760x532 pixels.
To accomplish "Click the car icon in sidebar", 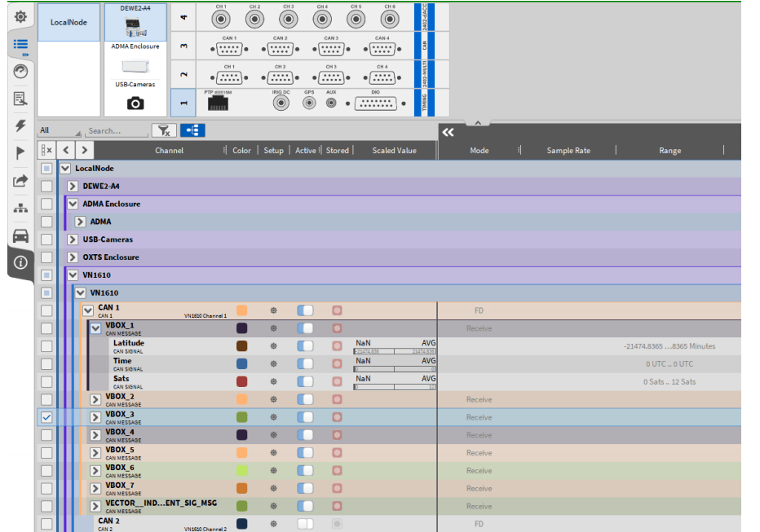I will coord(20,235).
